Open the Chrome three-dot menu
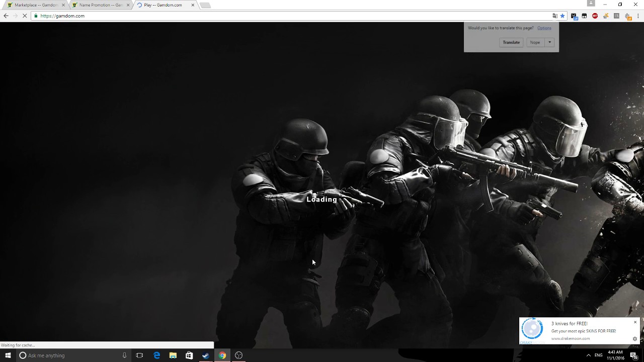 [638, 16]
